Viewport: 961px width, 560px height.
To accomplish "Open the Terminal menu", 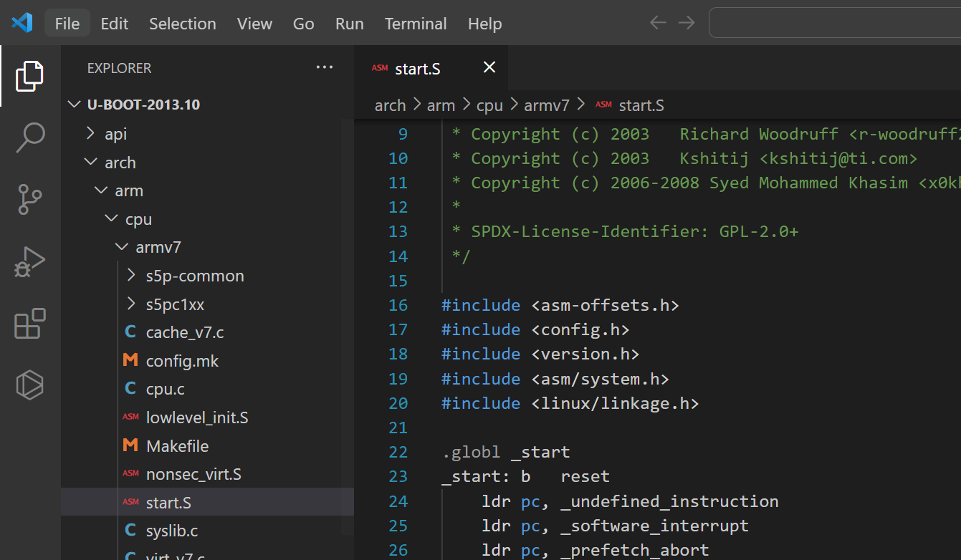I will [416, 23].
